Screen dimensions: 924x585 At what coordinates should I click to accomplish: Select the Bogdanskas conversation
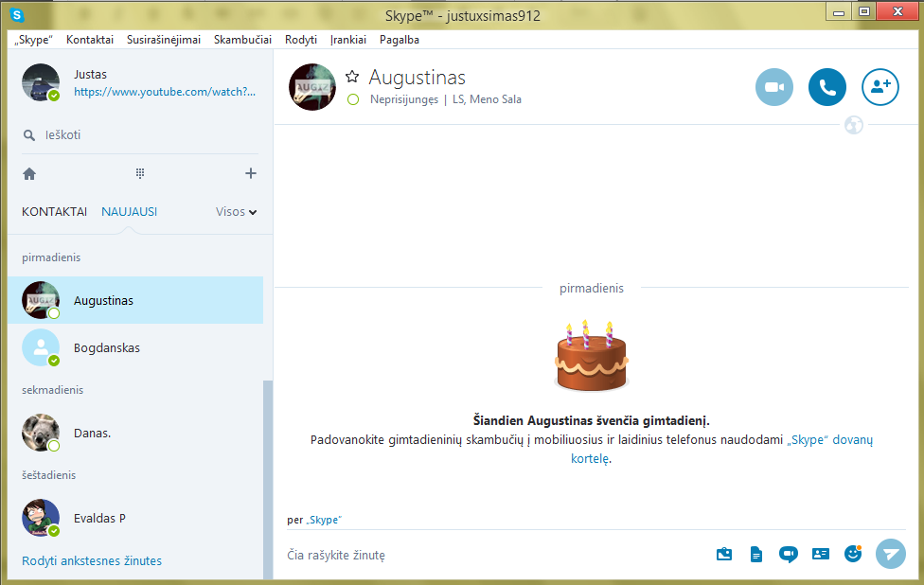click(135, 347)
